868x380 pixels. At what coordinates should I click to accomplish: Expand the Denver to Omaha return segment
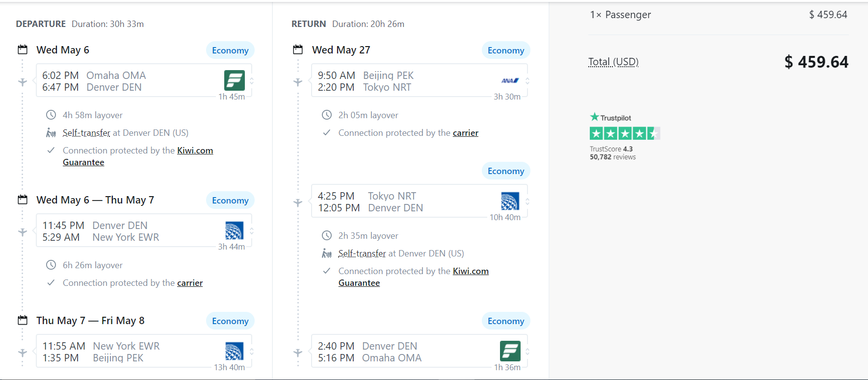(x=527, y=352)
